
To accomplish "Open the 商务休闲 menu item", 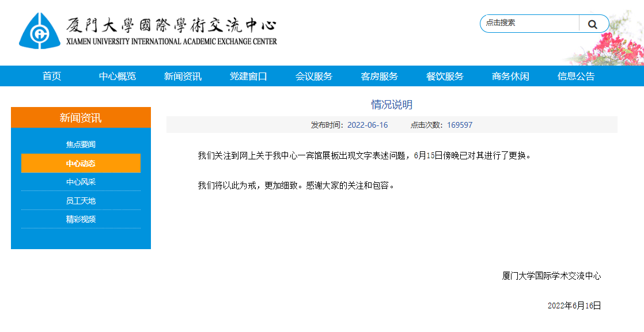I will pyautogui.click(x=510, y=75).
